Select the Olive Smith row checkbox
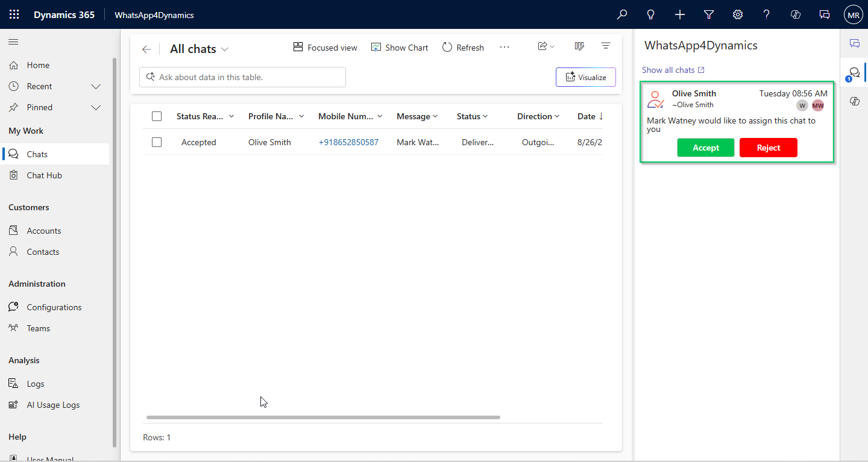The height and width of the screenshot is (462, 868). click(157, 142)
